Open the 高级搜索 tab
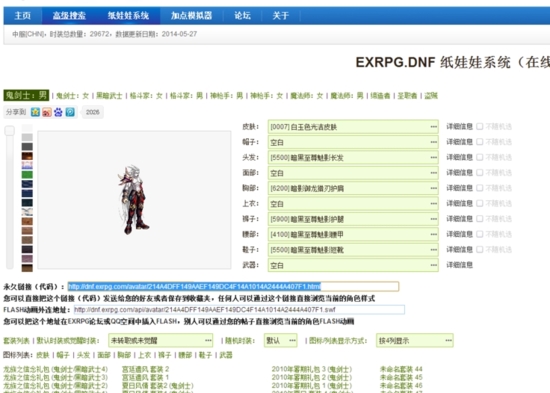The image size is (550, 393). [x=69, y=16]
